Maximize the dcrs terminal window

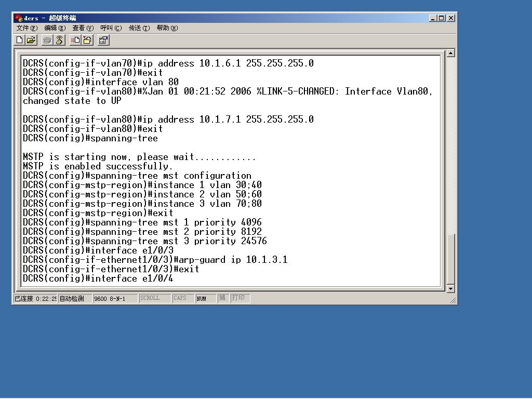pyautogui.click(x=442, y=18)
